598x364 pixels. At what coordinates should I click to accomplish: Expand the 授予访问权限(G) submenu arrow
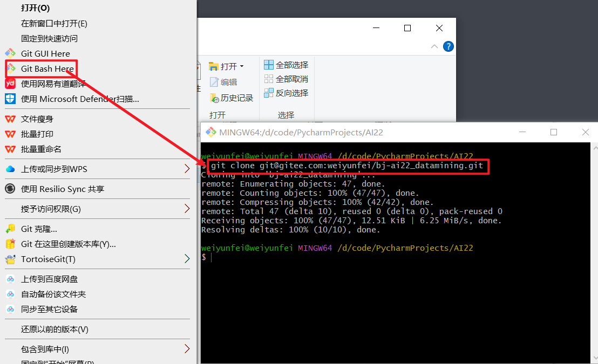point(187,209)
